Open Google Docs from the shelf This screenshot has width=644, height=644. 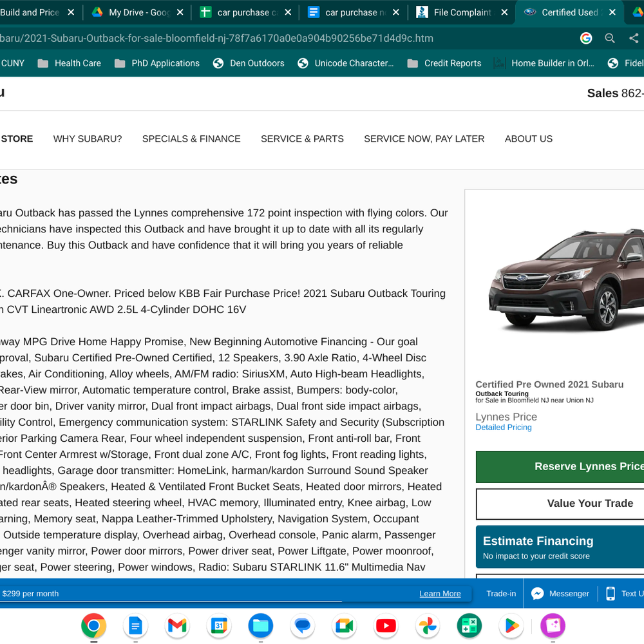coord(135,625)
